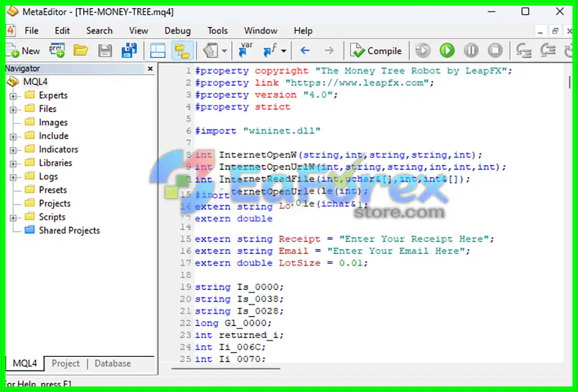Expand the Experts folder
The image size is (578, 392).
pyautogui.click(x=14, y=96)
